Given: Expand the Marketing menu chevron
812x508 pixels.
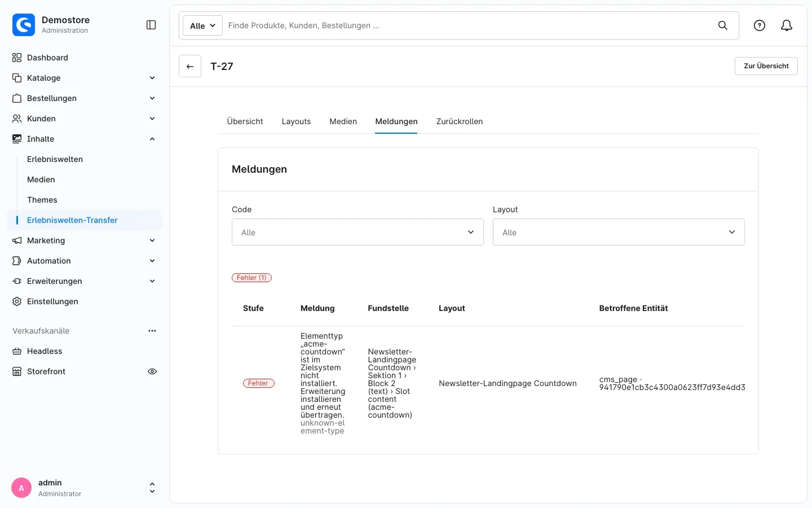Looking at the screenshot, I should click(152, 240).
